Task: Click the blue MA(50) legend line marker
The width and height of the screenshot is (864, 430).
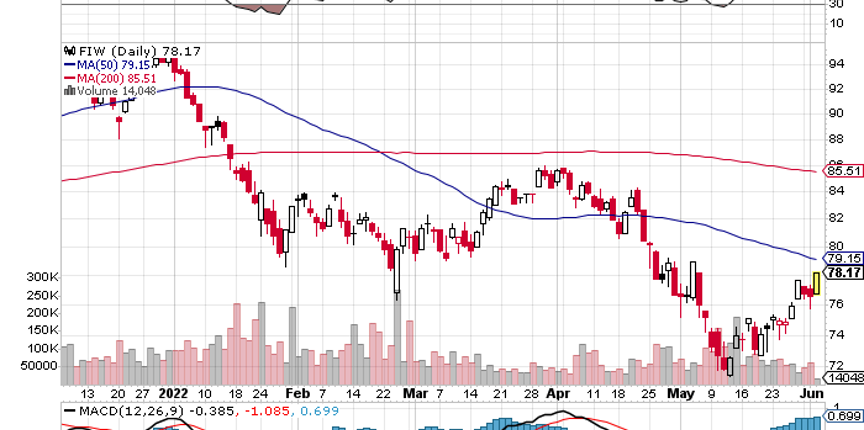Action: click(70, 64)
